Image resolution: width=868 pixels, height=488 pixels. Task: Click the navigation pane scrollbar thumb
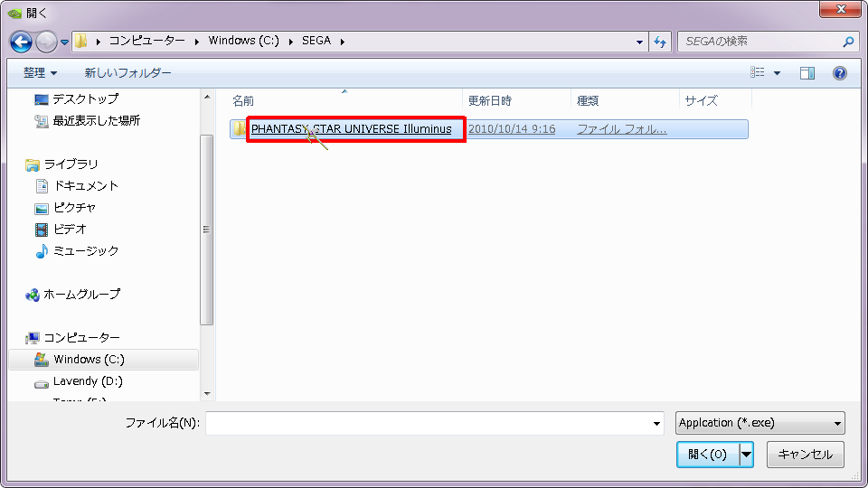[x=206, y=230]
